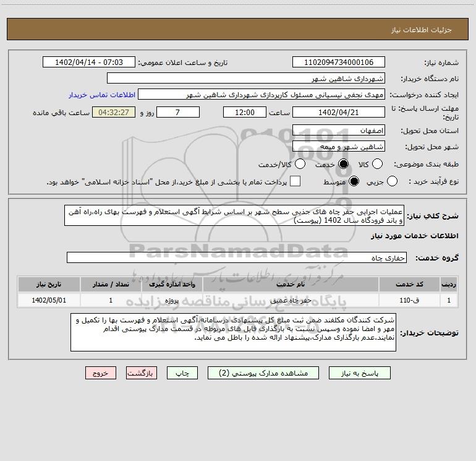Select the کالا/خدمت radio button

(x=300, y=164)
